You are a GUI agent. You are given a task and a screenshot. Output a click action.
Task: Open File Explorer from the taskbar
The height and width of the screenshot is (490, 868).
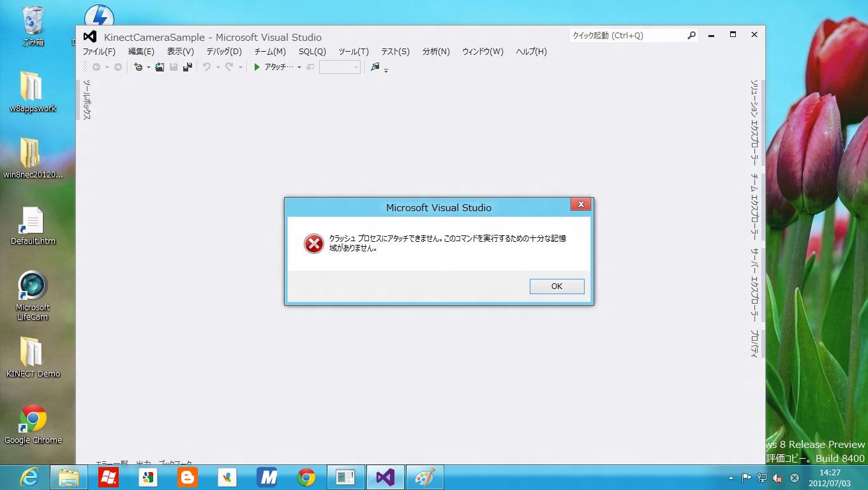coord(69,477)
